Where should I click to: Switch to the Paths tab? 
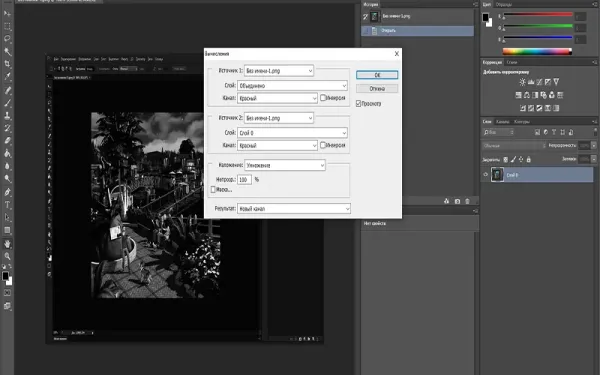coord(522,122)
